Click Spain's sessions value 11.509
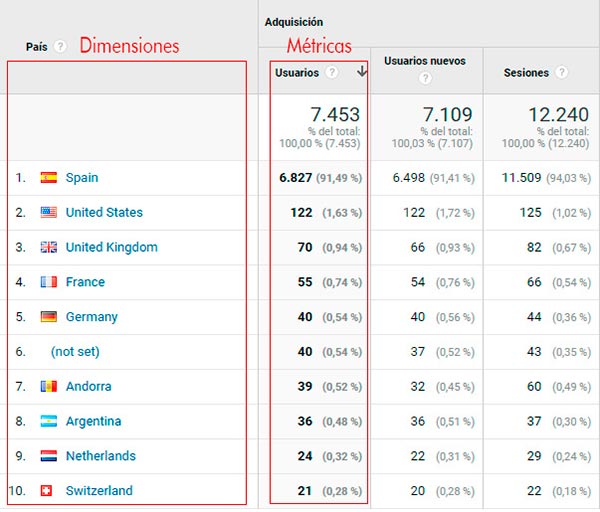600x512 pixels. tap(521, 178)
